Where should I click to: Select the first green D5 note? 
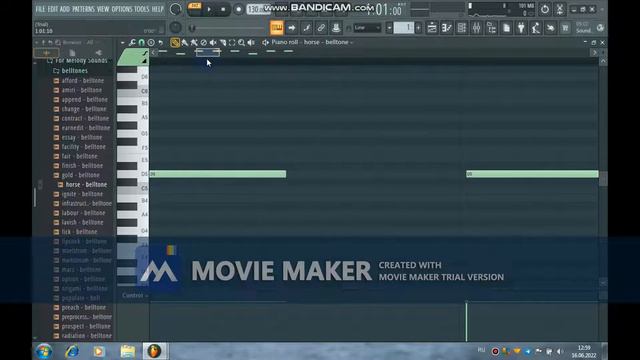pyautogui.click(x=218, y=174)
